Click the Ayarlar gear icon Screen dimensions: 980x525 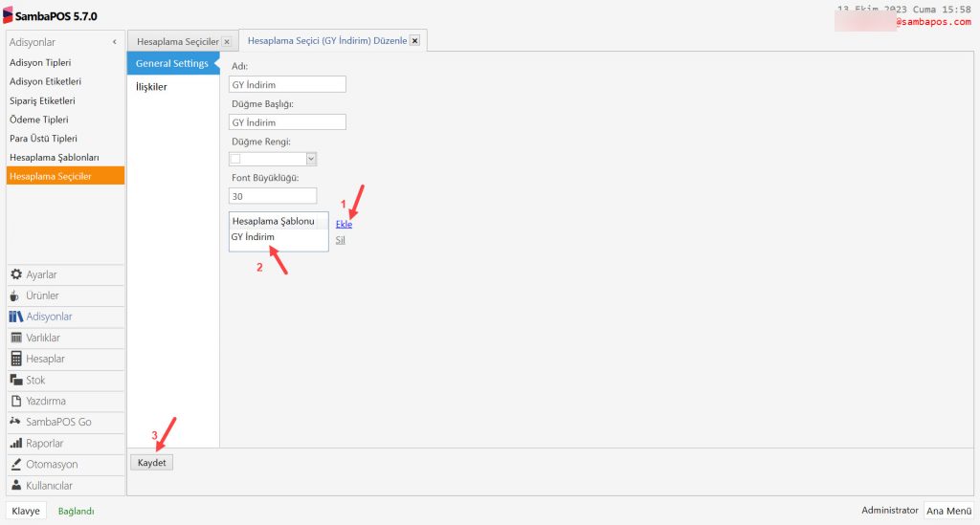[16, 275]
